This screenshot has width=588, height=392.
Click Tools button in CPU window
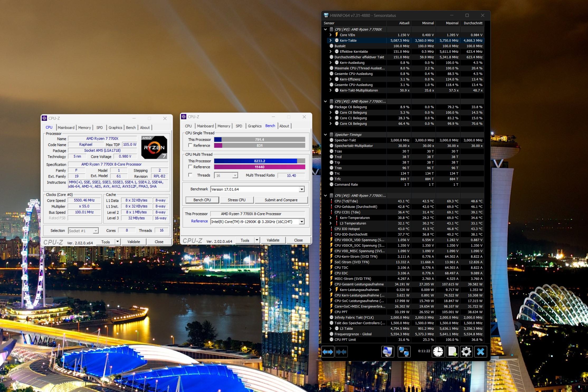click(x=106, y=242)
